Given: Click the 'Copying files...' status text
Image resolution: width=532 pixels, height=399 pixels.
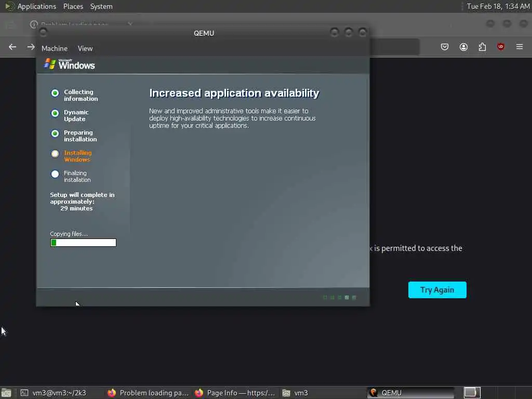Looking at the screenshot, I should [69, 234].
